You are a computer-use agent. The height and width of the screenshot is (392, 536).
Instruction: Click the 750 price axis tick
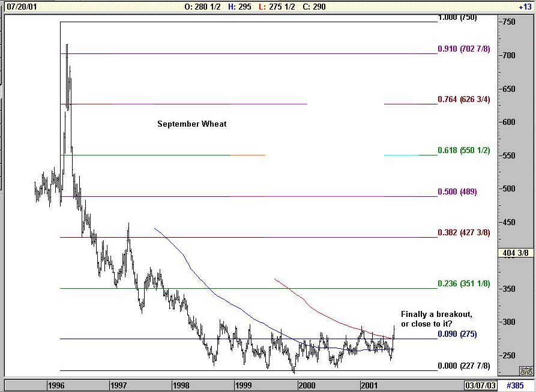(508, 22)
